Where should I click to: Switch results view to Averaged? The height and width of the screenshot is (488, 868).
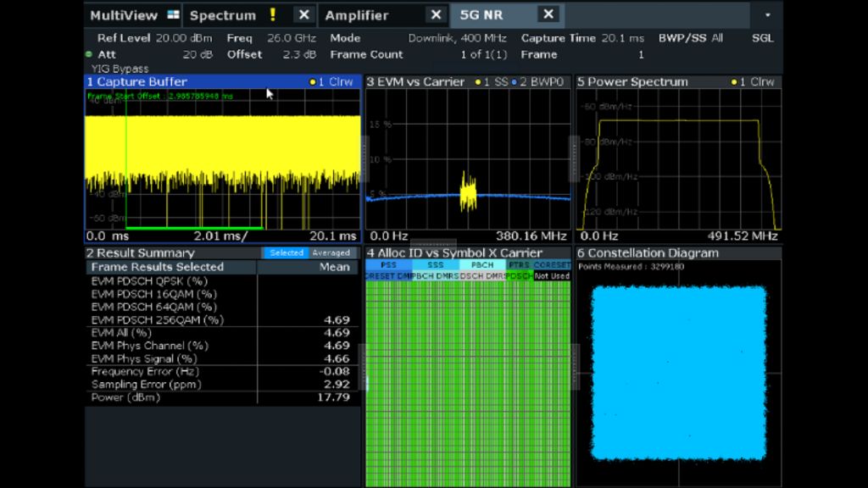[330, 252]
